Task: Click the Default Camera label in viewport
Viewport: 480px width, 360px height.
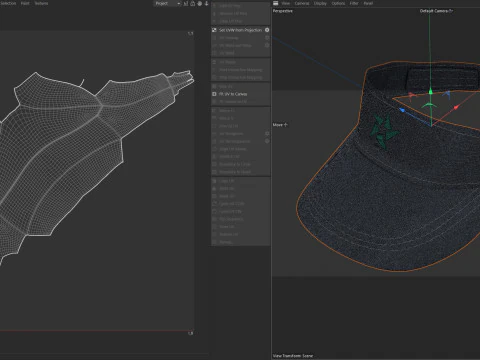Action: click(436, 11)
